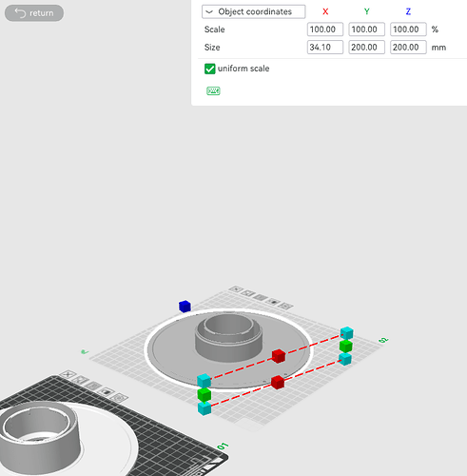Click the remove plate icon on plate 02

(x=236, y=288)
